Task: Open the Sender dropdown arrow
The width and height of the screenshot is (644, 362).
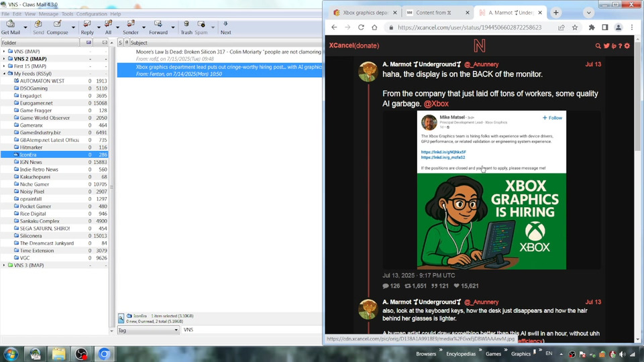Action: click(144, 27)
